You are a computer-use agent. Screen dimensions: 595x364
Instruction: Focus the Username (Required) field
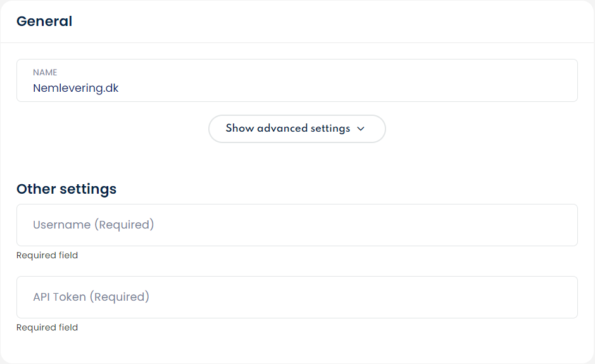click(x=297, y=225)
